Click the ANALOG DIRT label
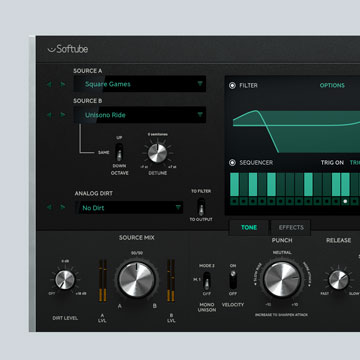This screenshot has width=360, height=360. coord(94,194)
